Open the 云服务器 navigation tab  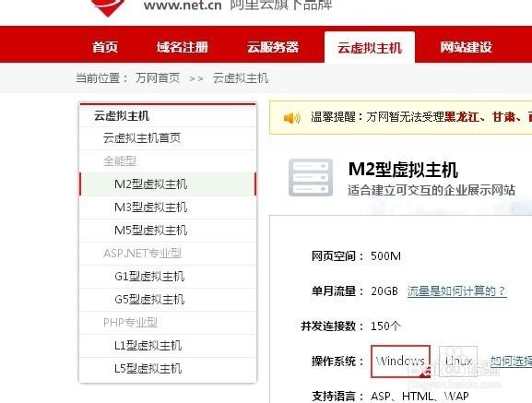click(273, 47)
